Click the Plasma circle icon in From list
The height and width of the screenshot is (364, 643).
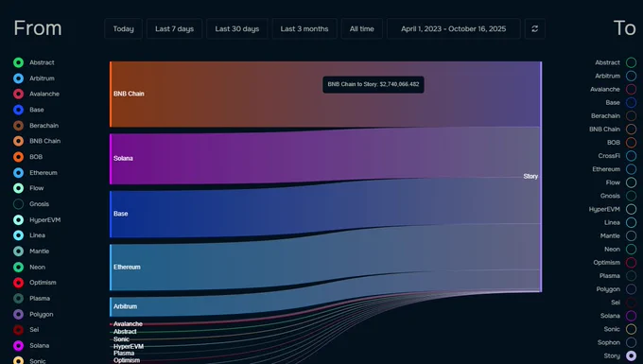19,299
